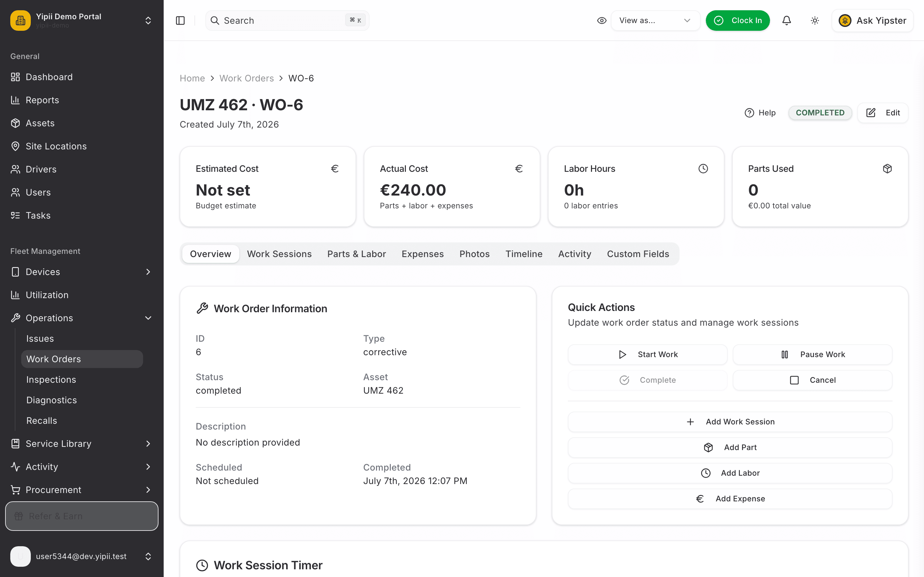
Task: Expand the Devices submenu chevron
Action: click(x=148, y=272)
